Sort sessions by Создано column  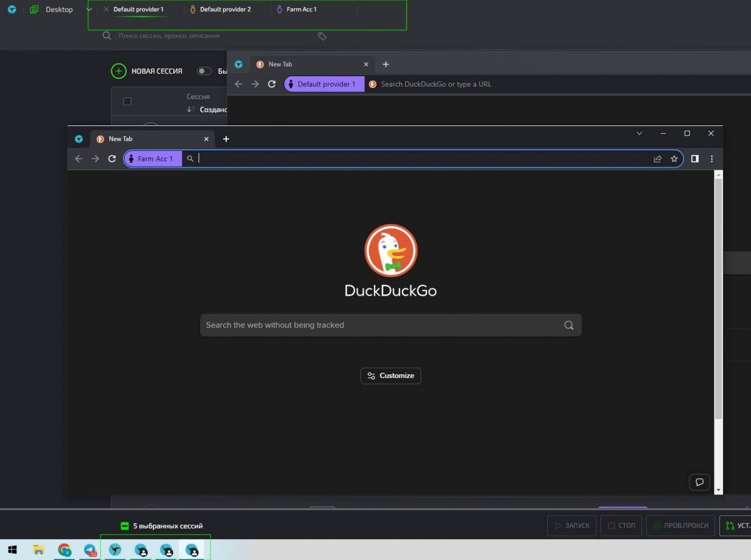(x=213, y=110)
